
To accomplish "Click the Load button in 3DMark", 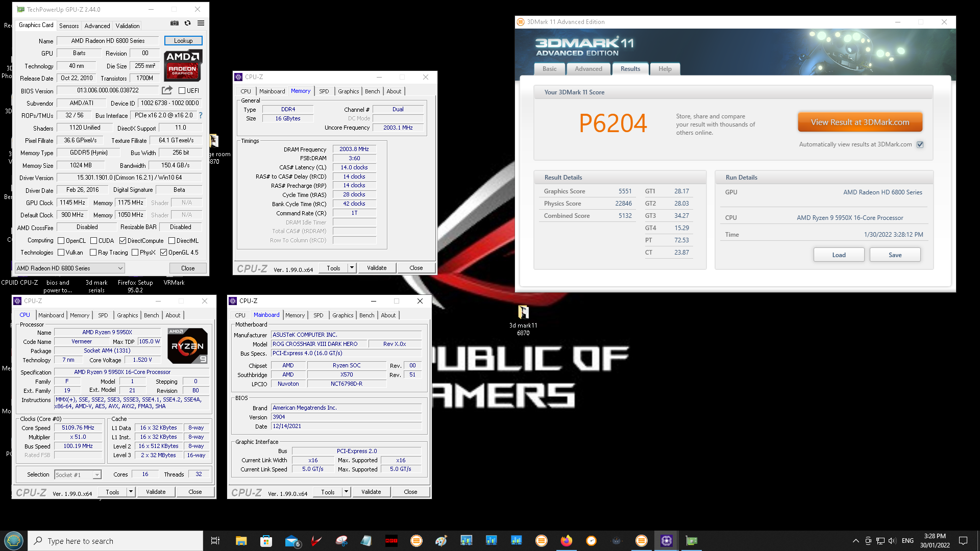I will coord(839,255).
